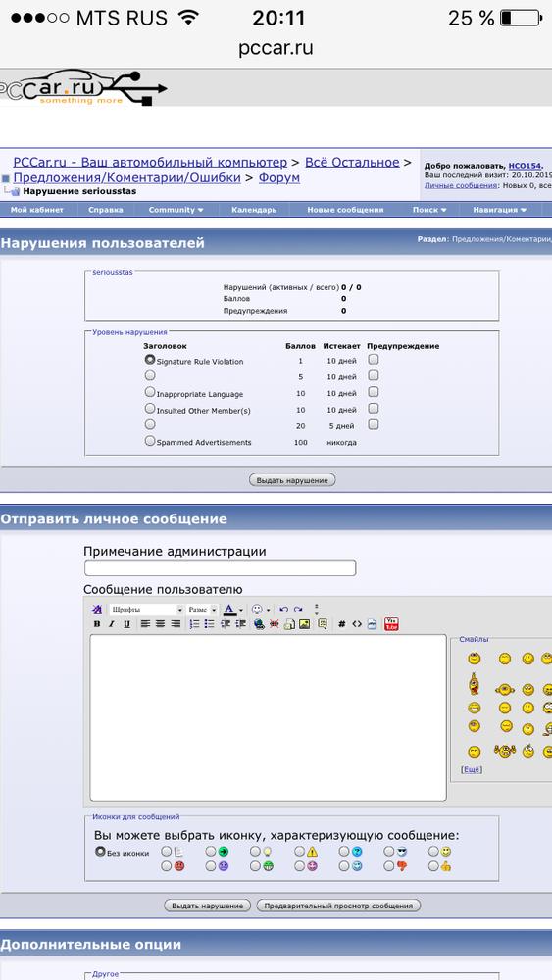Open the text color dropdown arrow
552x980 pixels.
point(241,610)
